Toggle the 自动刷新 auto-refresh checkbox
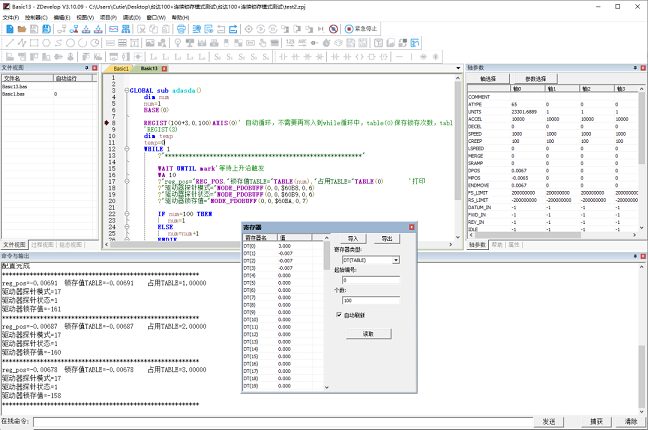The width and height of the screenshot is (648, 430). pos(339,315)
